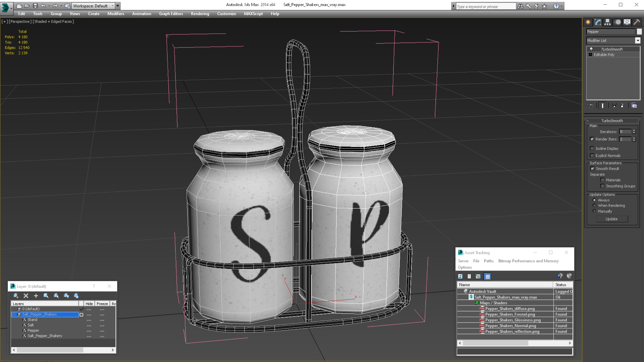Click Configure Modifier Sets icon

point(634,106)
